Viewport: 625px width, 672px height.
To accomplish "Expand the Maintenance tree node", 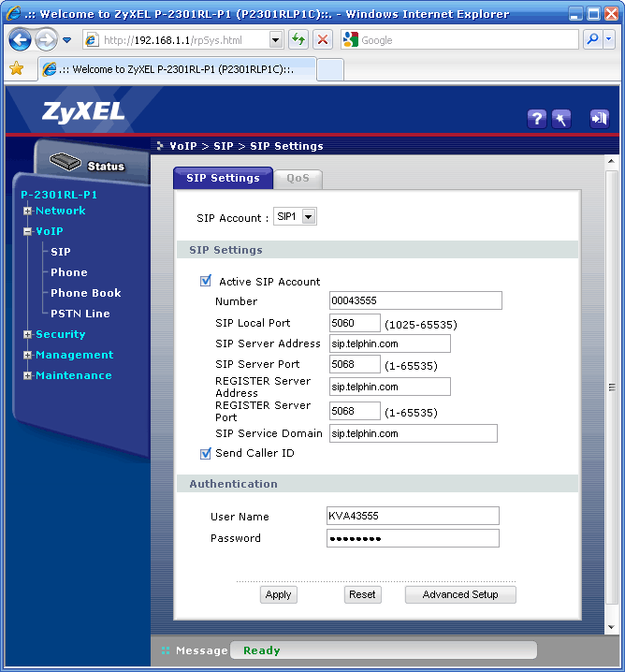I will (28, 375).
